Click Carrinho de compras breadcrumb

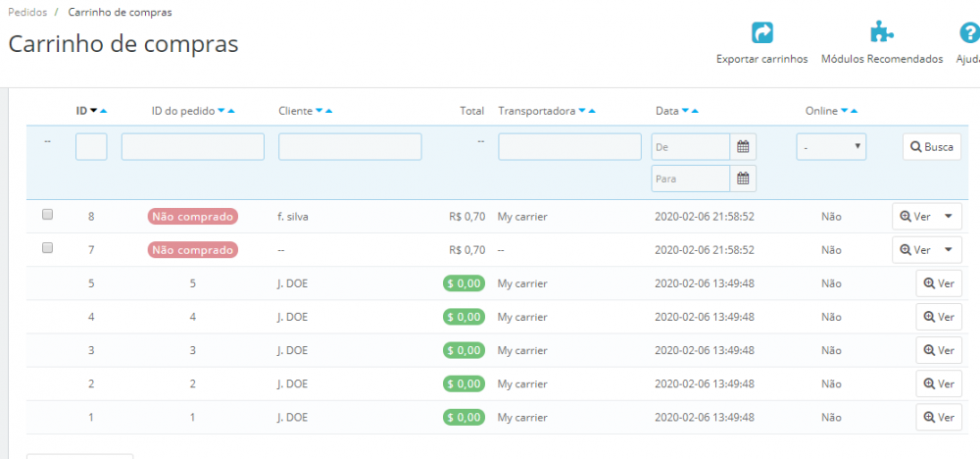(x=120, y=12)
